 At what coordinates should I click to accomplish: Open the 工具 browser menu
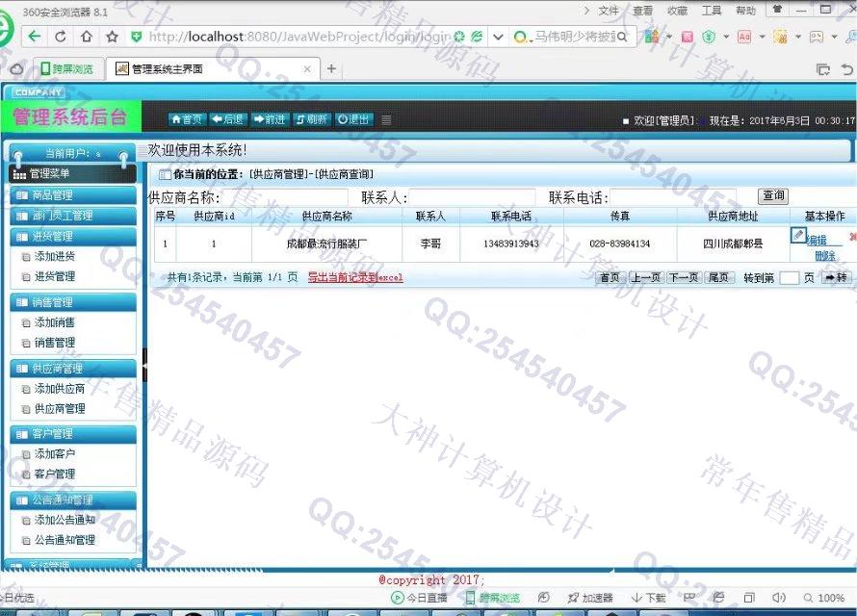click(712, 11)
